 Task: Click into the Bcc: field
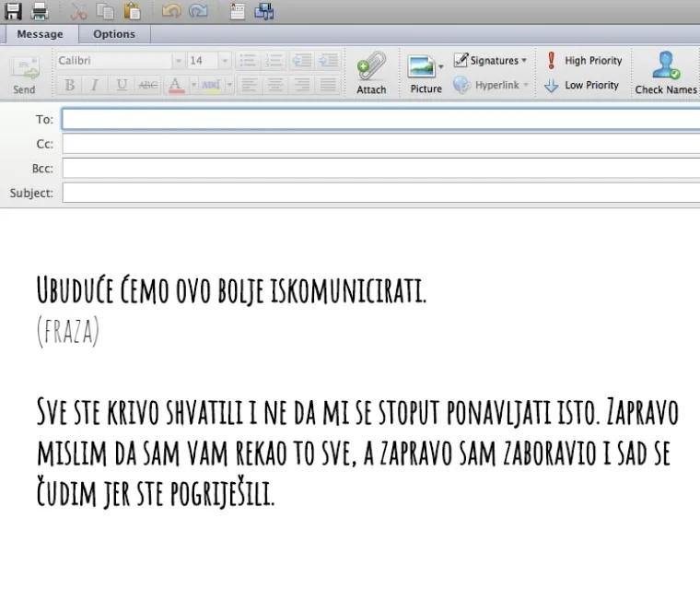(380, 169)
